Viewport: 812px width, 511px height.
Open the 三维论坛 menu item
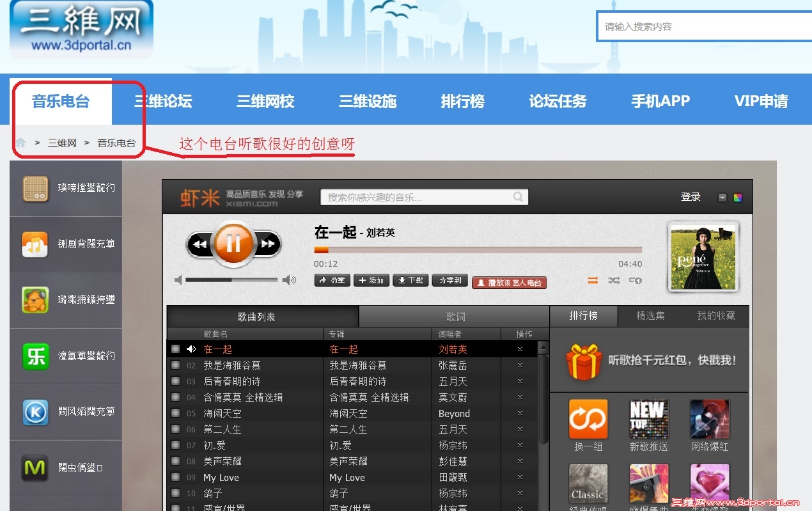(x=163, y=101)
